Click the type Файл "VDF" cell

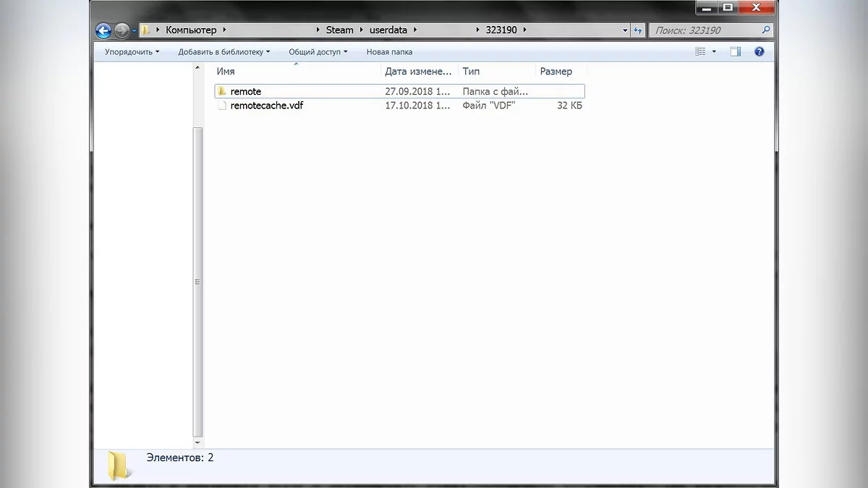[488, 106]
